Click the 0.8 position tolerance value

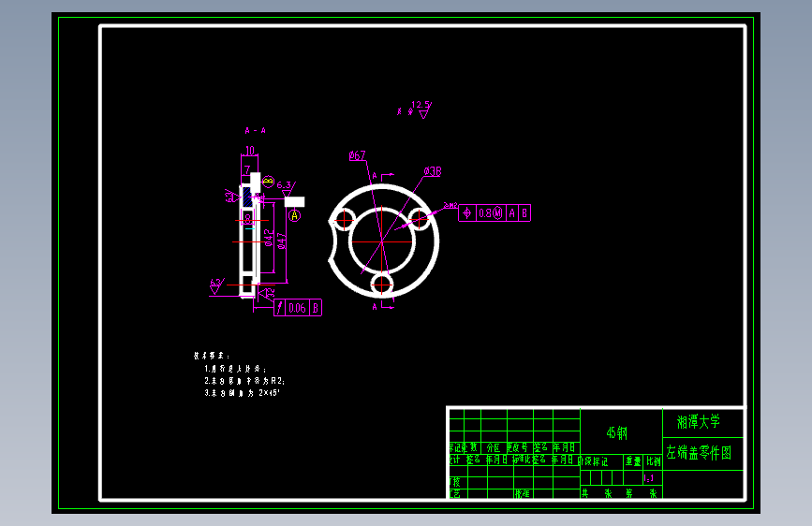tap(485, 213)
